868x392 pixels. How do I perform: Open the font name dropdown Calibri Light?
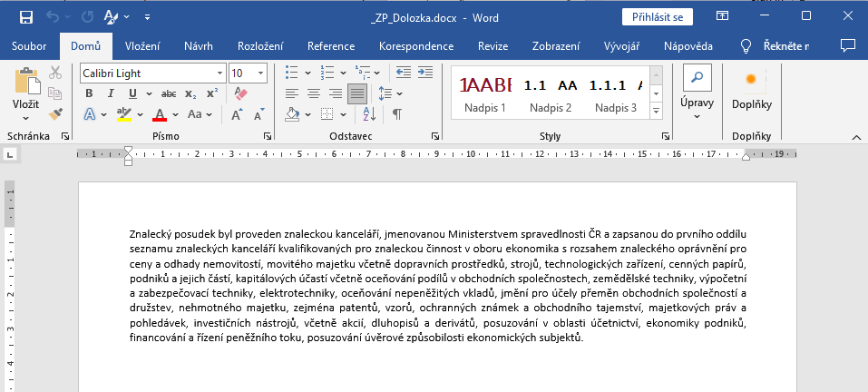point(221,73)
